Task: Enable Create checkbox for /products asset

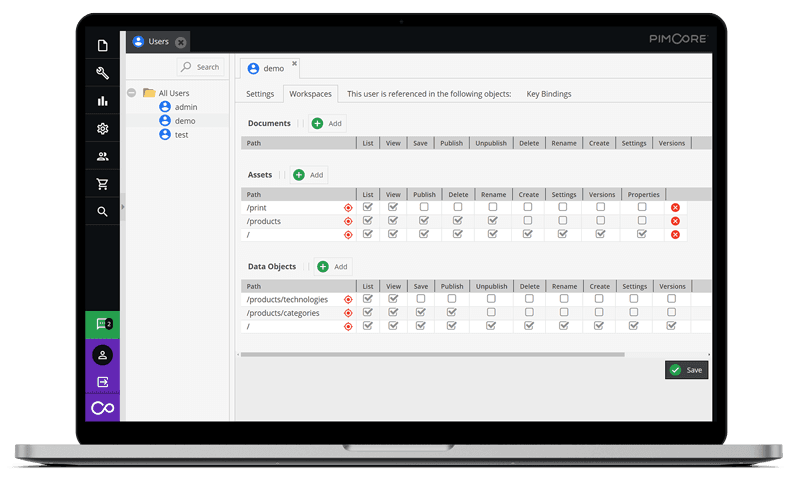Action: pos(528,220)
